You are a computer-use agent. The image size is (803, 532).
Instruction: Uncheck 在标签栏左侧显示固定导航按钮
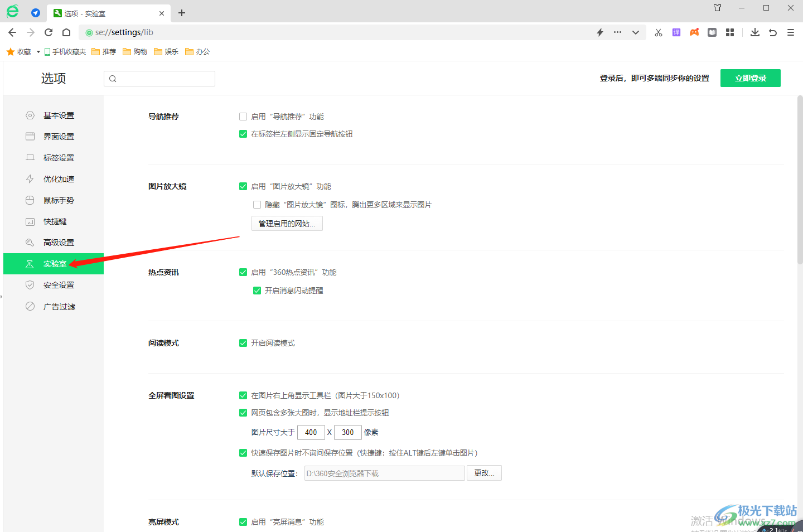click(243, 134)
